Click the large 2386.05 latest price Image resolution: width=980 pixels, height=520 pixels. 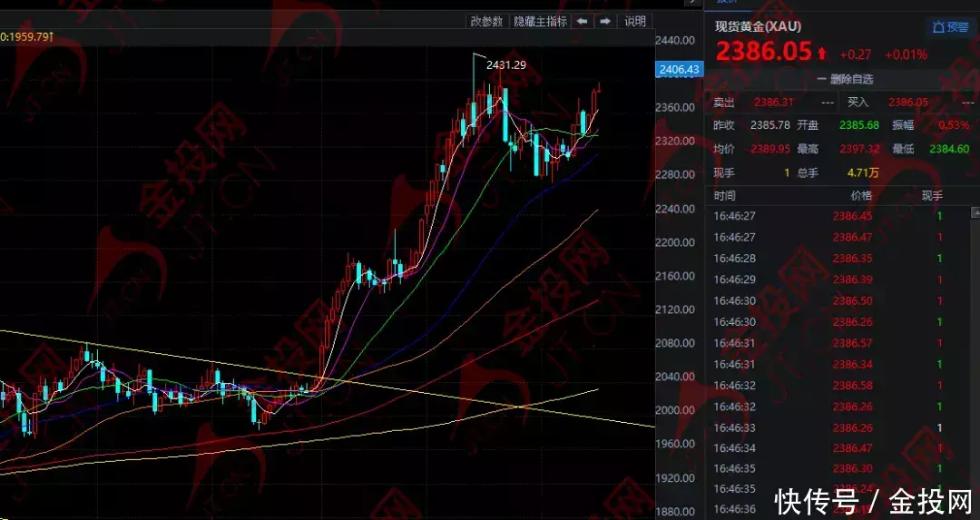pos(763,53)
